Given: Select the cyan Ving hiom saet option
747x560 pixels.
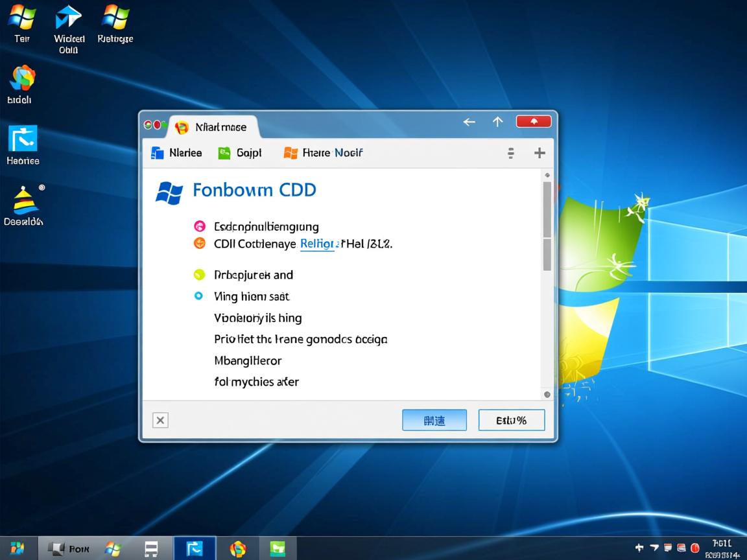Looking at the screenshot, I should point(200,296).
